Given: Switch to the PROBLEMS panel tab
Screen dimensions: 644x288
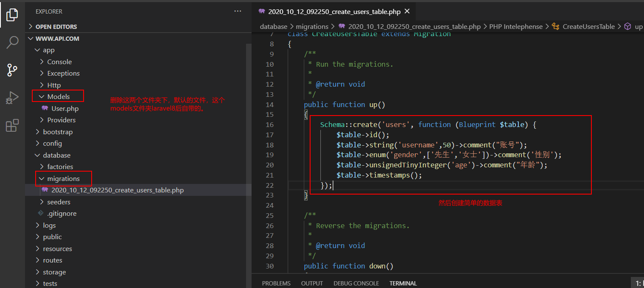Looking at the screenshot, I should (x=276, y=283).
